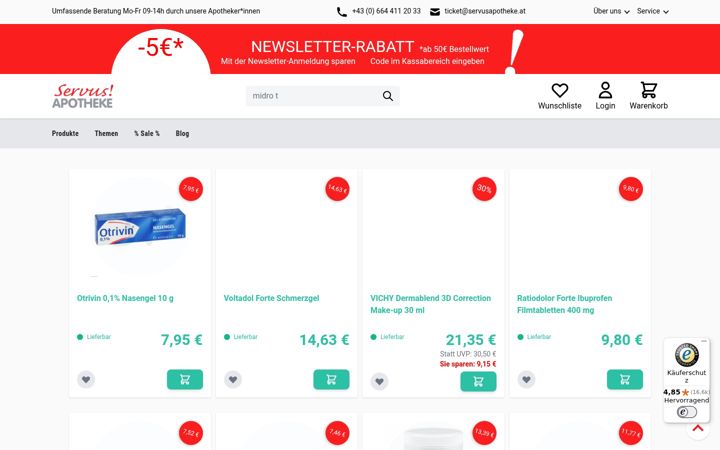Click the 7,95 € badge on Otrivin
Image resolution: width=720 pixels, height=450 pixels.
pyautogui.click(x=191, y=189)
